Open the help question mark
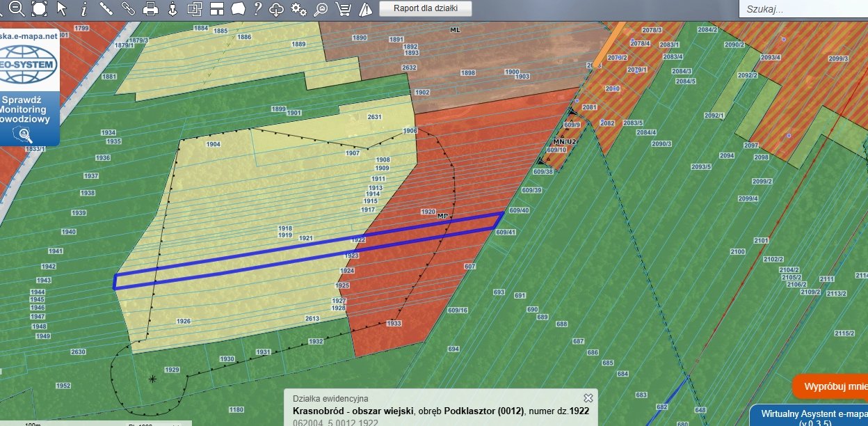 pyautogui.click(x=257, y=8)
